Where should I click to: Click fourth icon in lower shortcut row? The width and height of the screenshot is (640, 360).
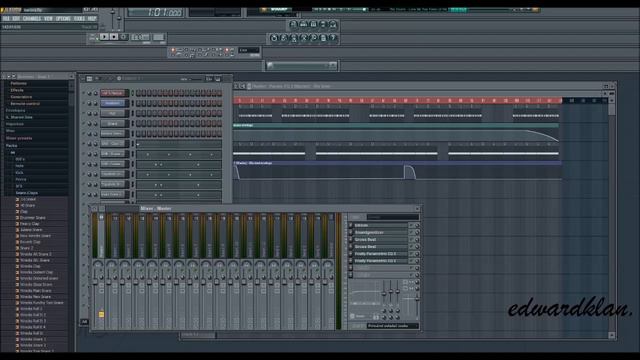click(x=304, y=38)
